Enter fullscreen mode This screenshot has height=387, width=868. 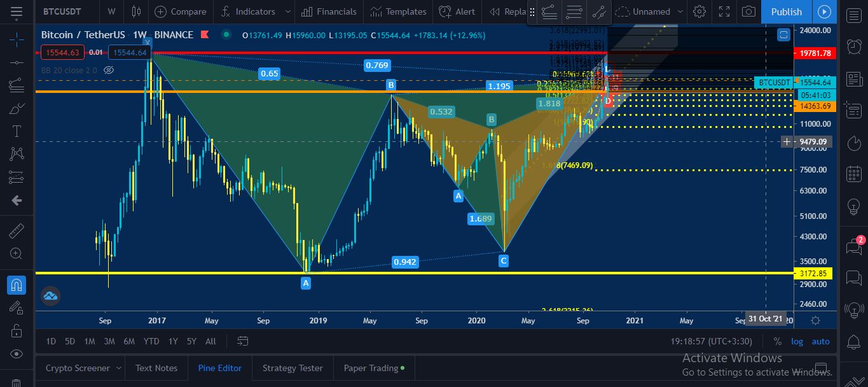pos(724,11)
